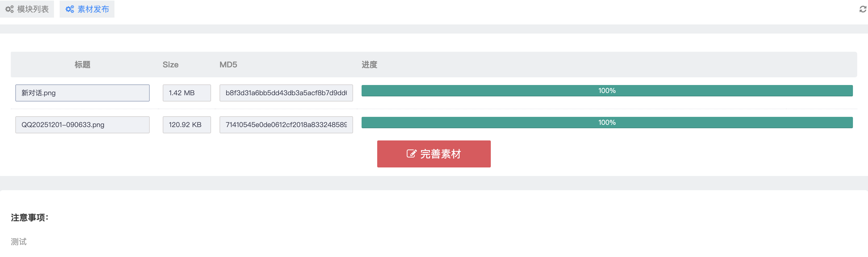Screen dimensions: 868x257
Task: Click the Size column header
Action: point(170,65)
